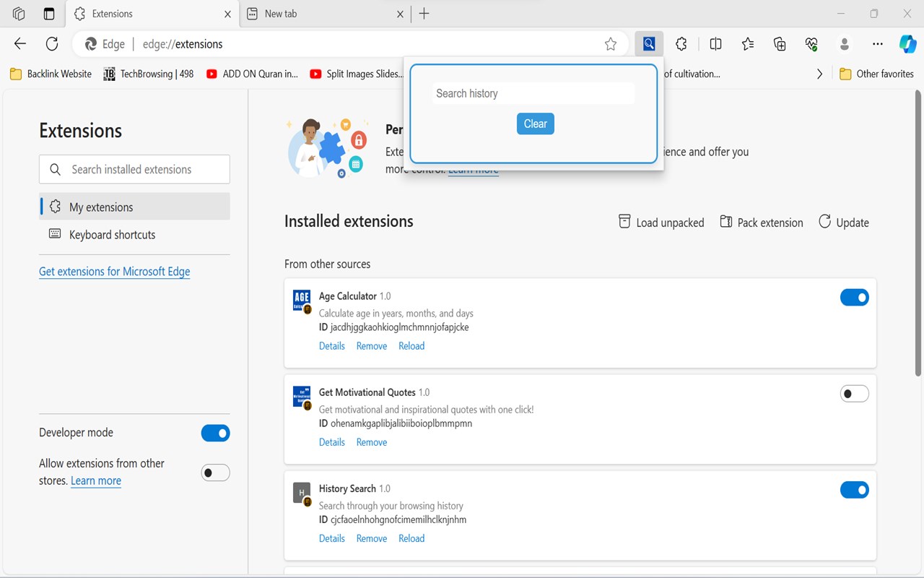Open Details for History Search
924x578 pixels.
pos(332,538)
